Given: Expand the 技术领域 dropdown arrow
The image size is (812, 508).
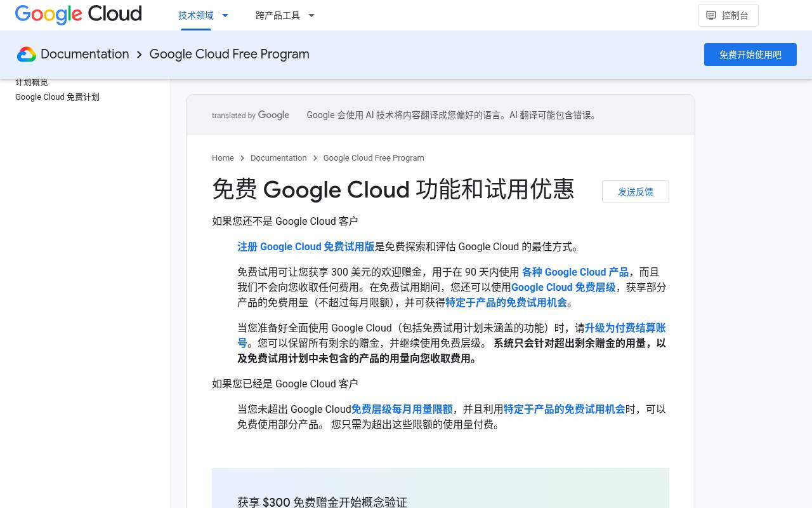Looking at the screenshot, I should pyautogui.click(x=225, y=15).
